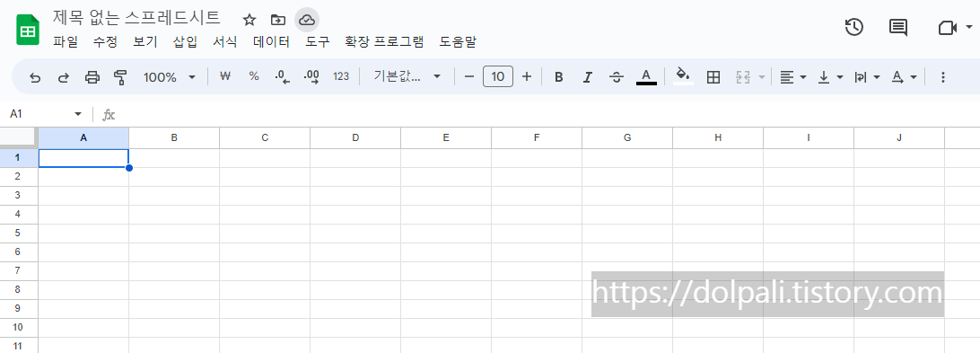The image size is (980, 353).
Task: Open the more toolbar options menu
Action: click(x=943, y=77)
